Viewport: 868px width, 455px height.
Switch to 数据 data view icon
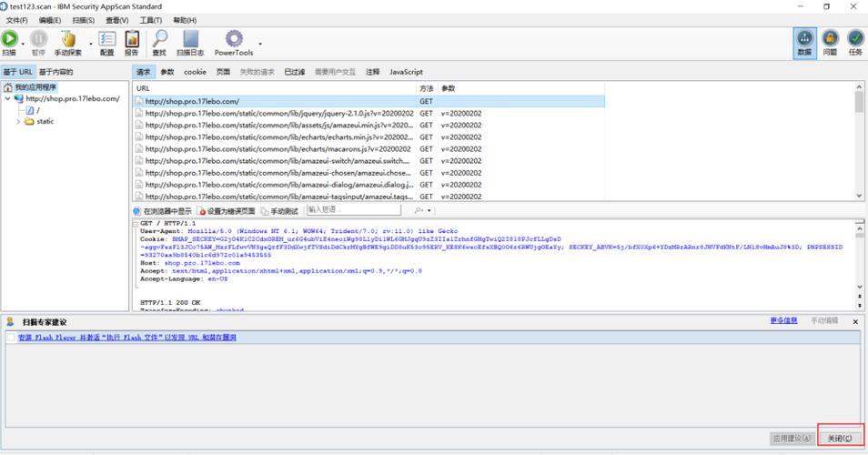pos(804,43)
